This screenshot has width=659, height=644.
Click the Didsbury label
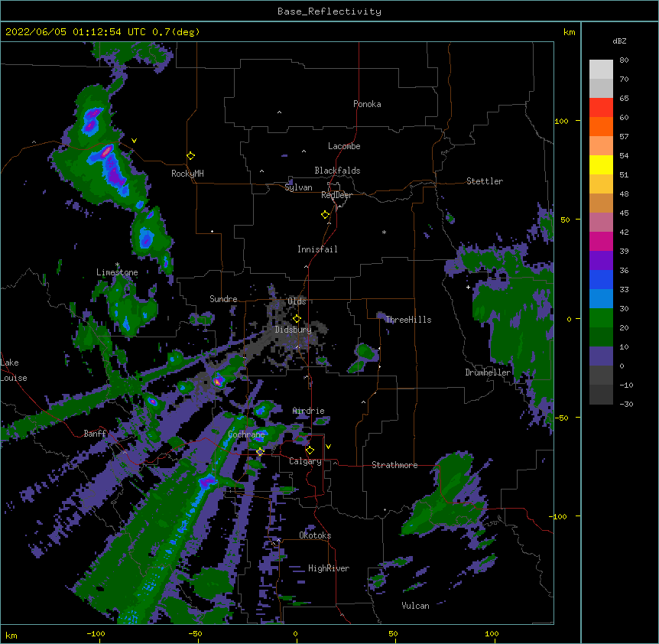[x=294, y=330]
